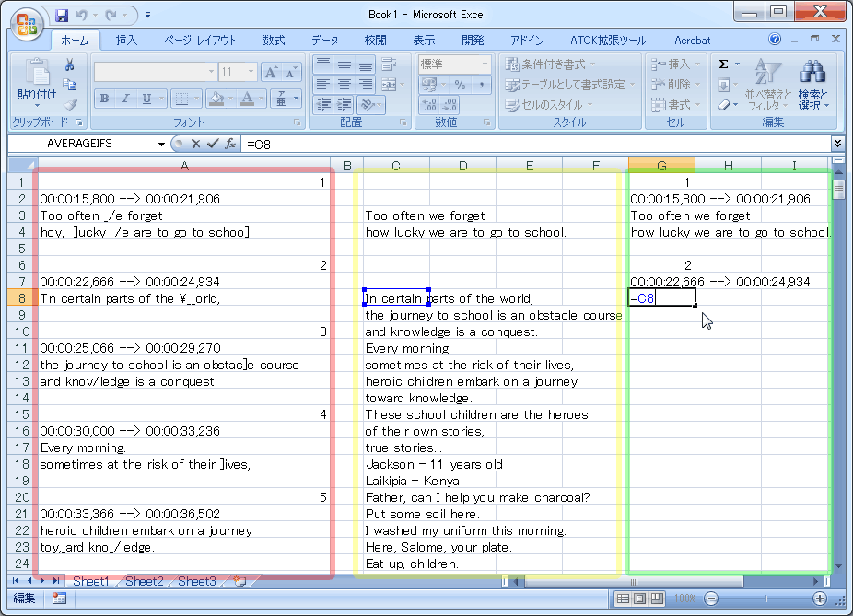The width and height of the screenshot is (853, 616).
Task: Click the merge and center icon
Action: (389, 85)
